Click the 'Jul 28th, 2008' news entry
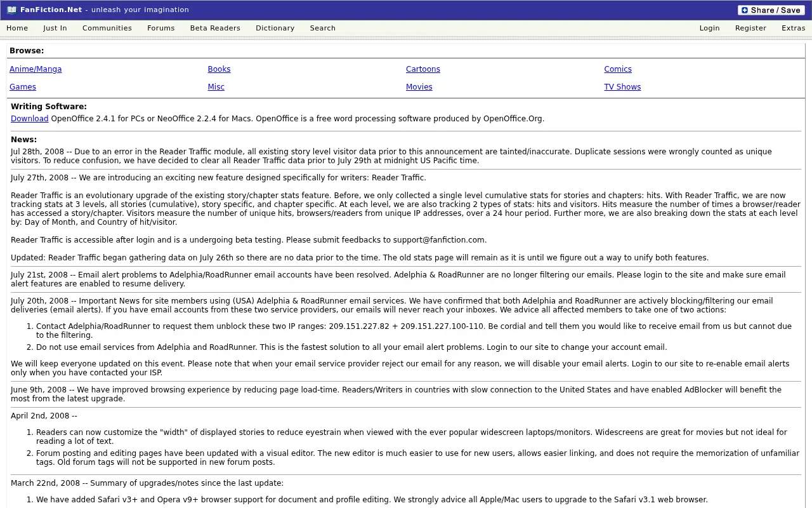This screenshot has width=812, height=508. click(x=391, y=156)
